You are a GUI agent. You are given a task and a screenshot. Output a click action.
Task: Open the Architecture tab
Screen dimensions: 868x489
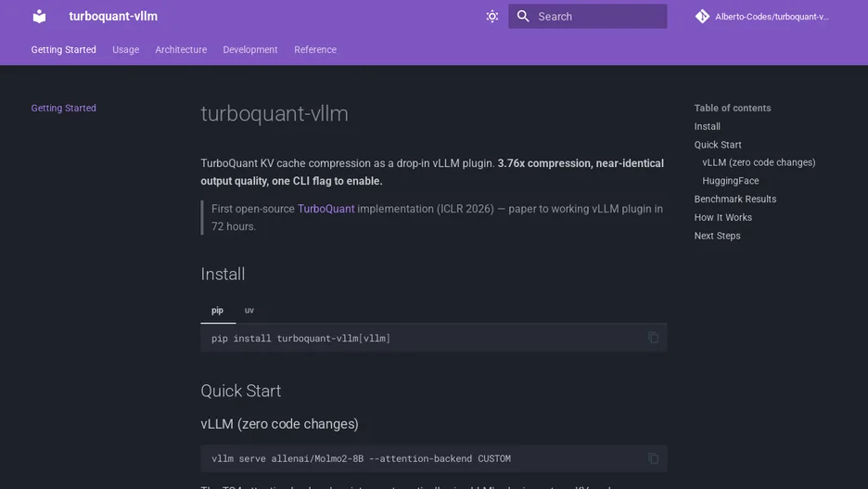pyautogui.click(x=181, y=50)
